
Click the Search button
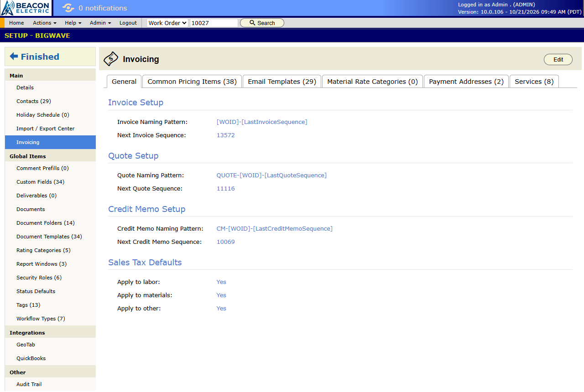pyautogui.click(x=262, y=23)
